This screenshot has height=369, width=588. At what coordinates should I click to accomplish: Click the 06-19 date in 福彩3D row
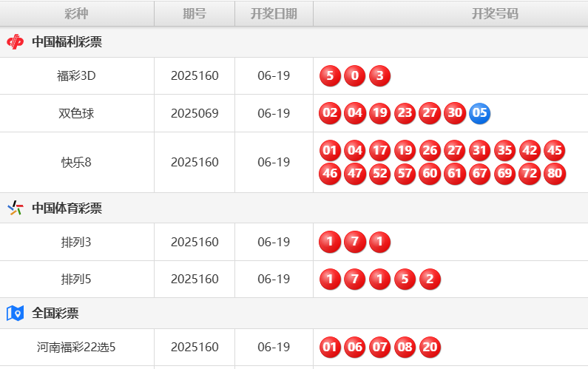click(x=274, y=75)
